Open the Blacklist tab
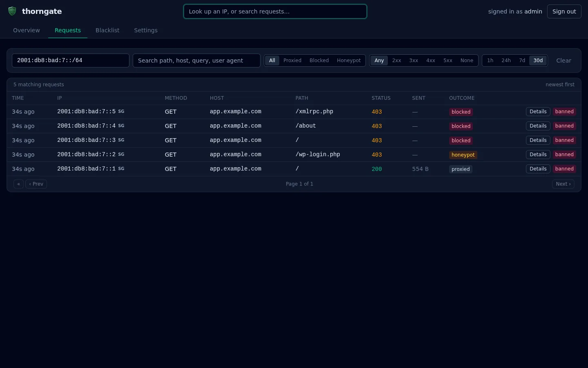 (107, 30)
